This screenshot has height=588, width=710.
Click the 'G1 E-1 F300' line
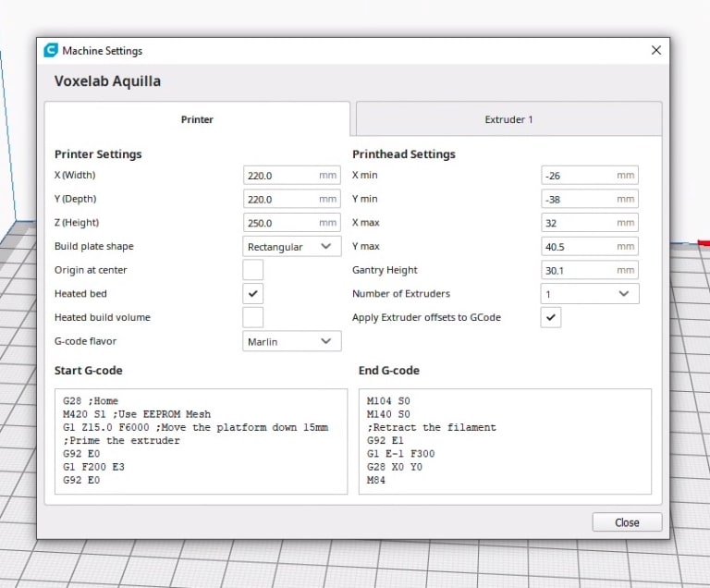pos(400,453)
